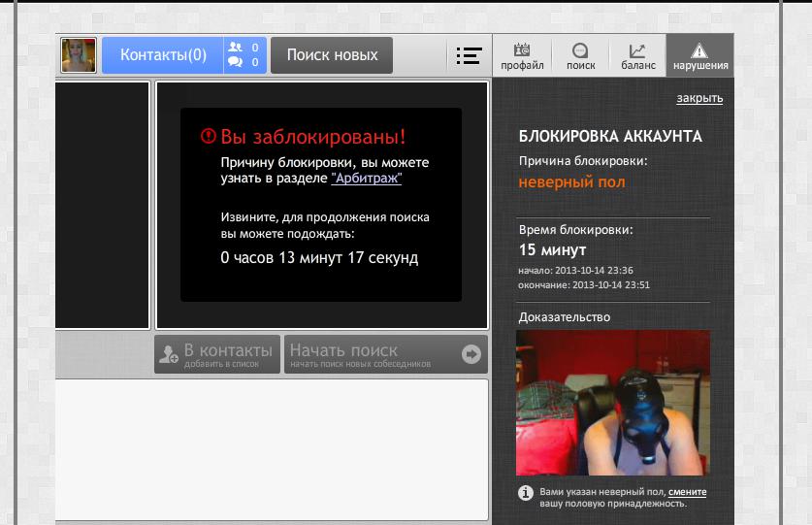This screenshot has width=812, height=525.
Task: Click the окончание: 2013-10-14 23:51 text
Action: coord(584,284)
